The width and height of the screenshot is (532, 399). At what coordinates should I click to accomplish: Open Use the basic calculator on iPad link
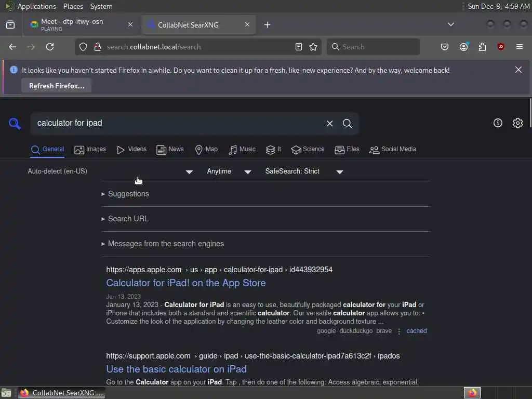click(x=177, y=369)
